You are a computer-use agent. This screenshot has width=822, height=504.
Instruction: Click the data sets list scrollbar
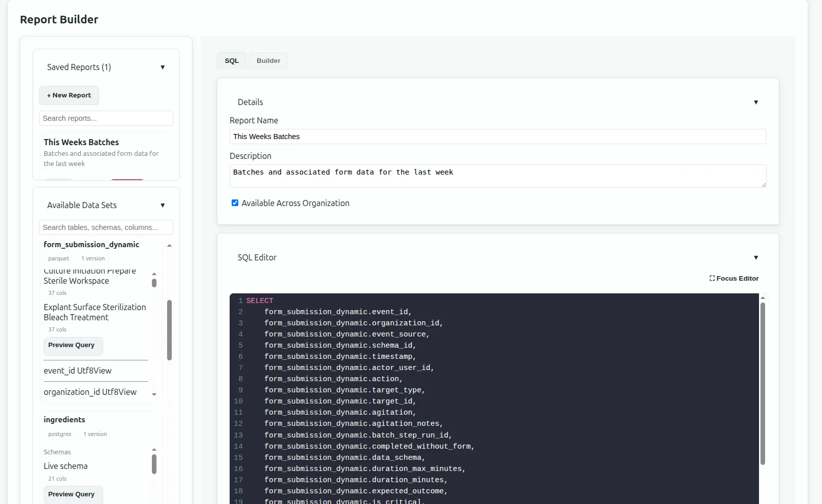[x=169, y=330]
